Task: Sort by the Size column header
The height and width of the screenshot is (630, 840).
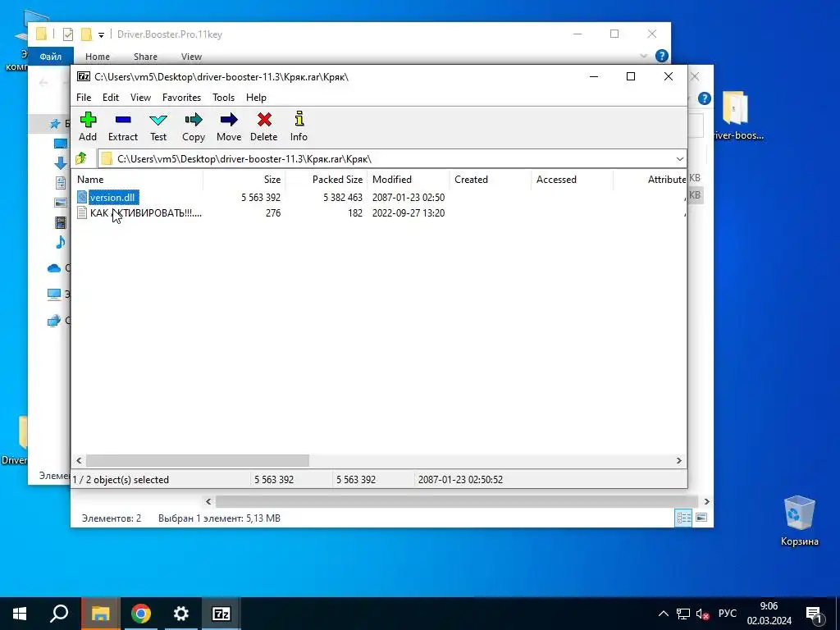Action: pyautogui.click(x=244, y=180)
